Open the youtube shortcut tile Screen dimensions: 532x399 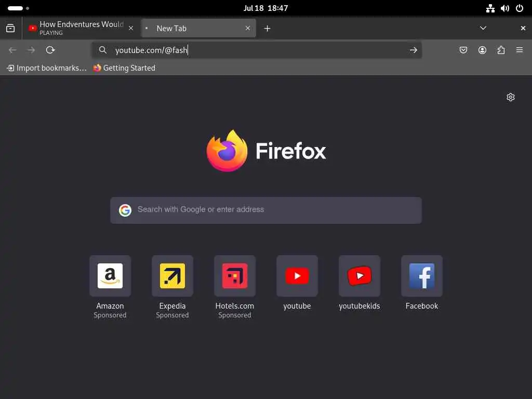[x=297, y=283]
